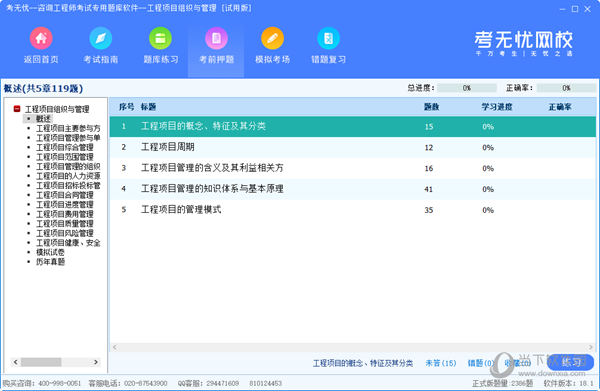Open the 考试指南 exam guide icon
The image size is (600, 391).
[x=101, y=38]
